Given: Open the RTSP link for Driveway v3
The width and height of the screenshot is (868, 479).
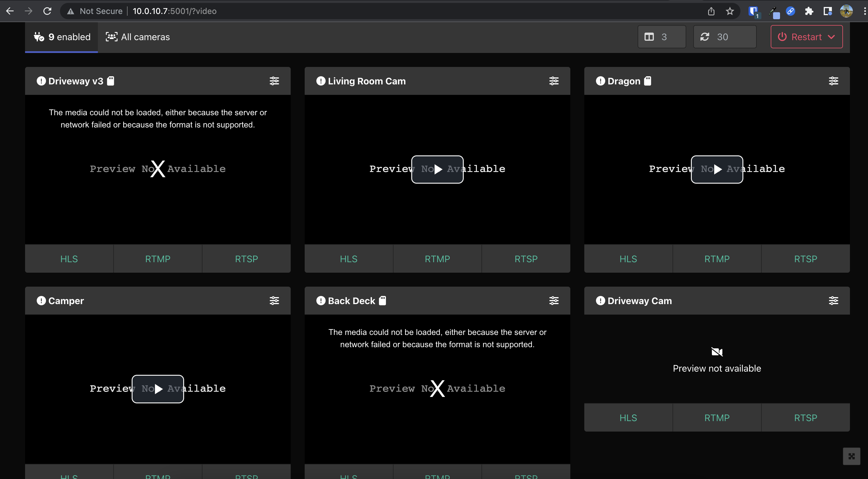Looking at the screenshot, I should (246, 258).
